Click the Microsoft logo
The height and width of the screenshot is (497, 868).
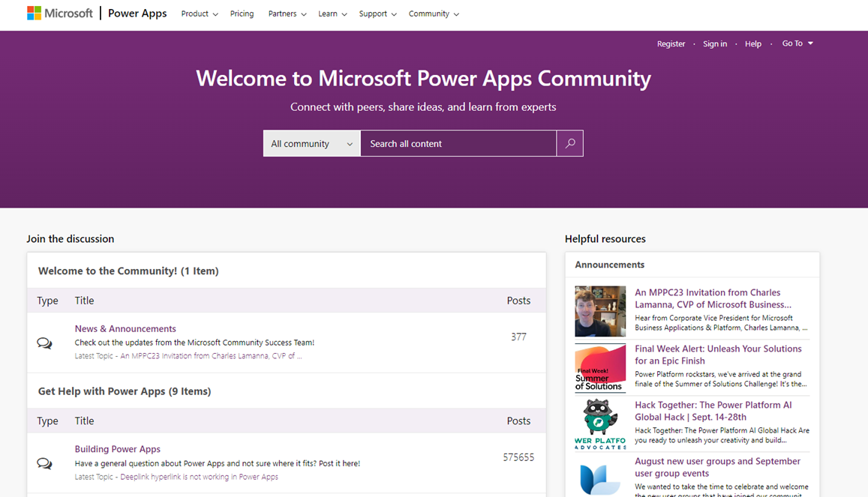60,13
